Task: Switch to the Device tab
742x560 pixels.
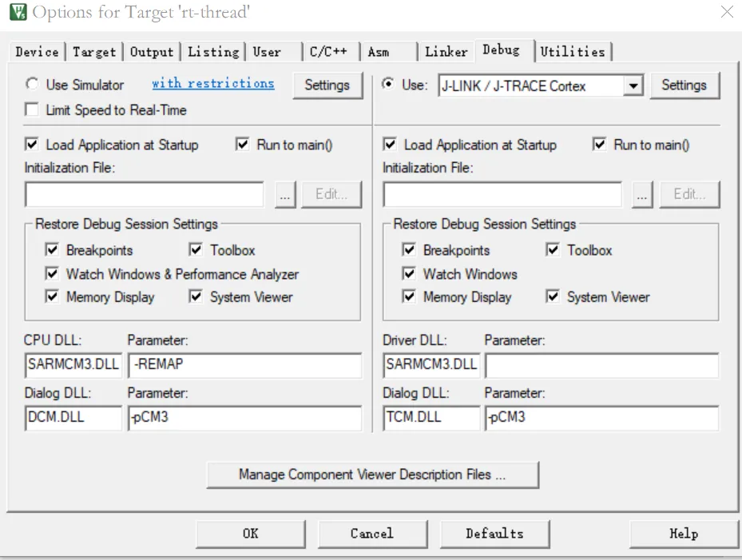Action: tap(37, 52)
